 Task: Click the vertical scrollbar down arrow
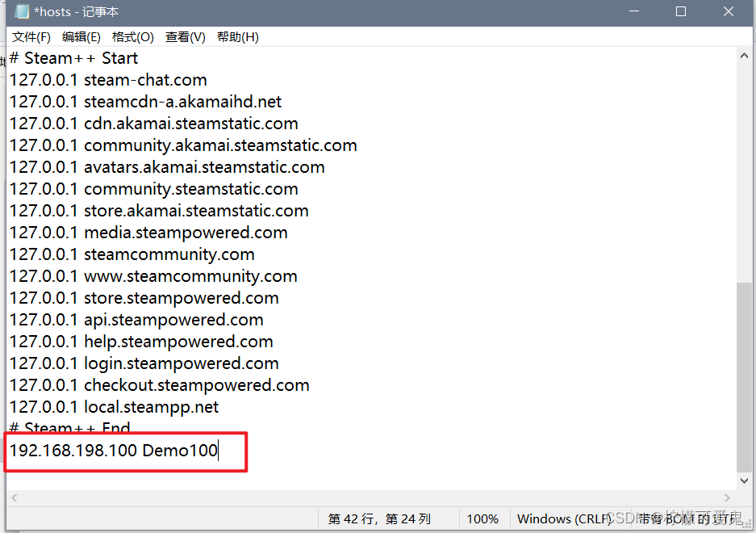tap(744, 481)
